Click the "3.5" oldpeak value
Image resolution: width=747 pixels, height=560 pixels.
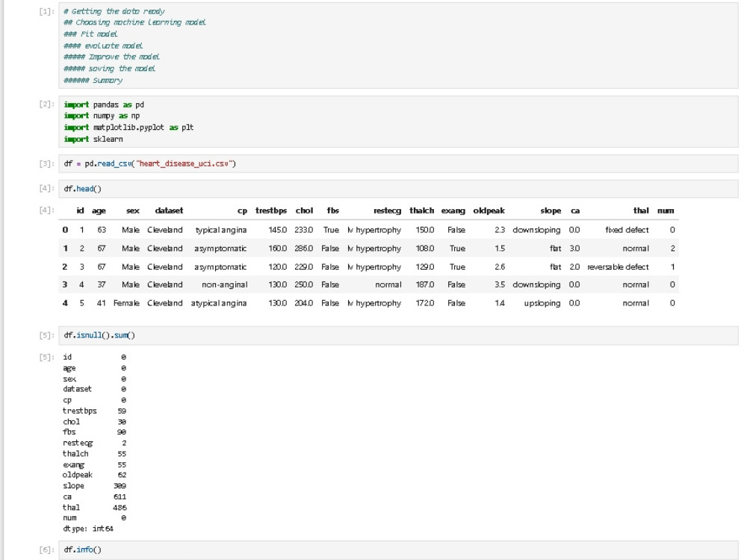(500, 284)
